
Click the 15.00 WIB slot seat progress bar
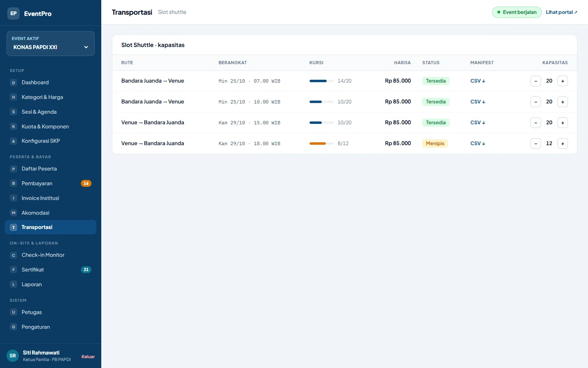(x=322, y=123)
